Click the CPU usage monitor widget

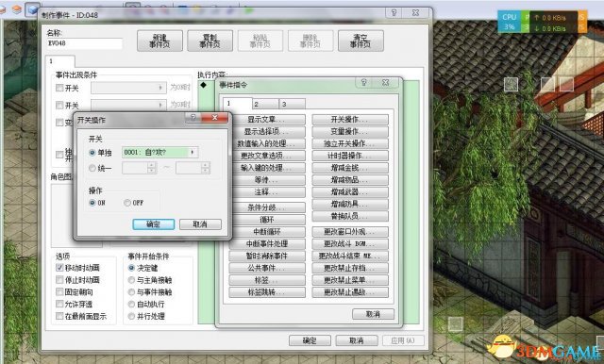tap(510, 22)
